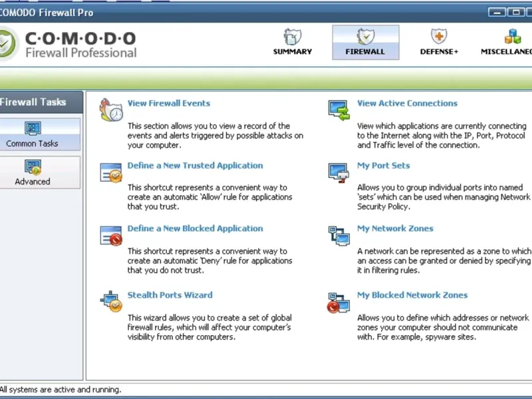The height and width of the screenshot is (399, 532).
Task: Open View Active Connections link
Action: (x=407, y=103)
